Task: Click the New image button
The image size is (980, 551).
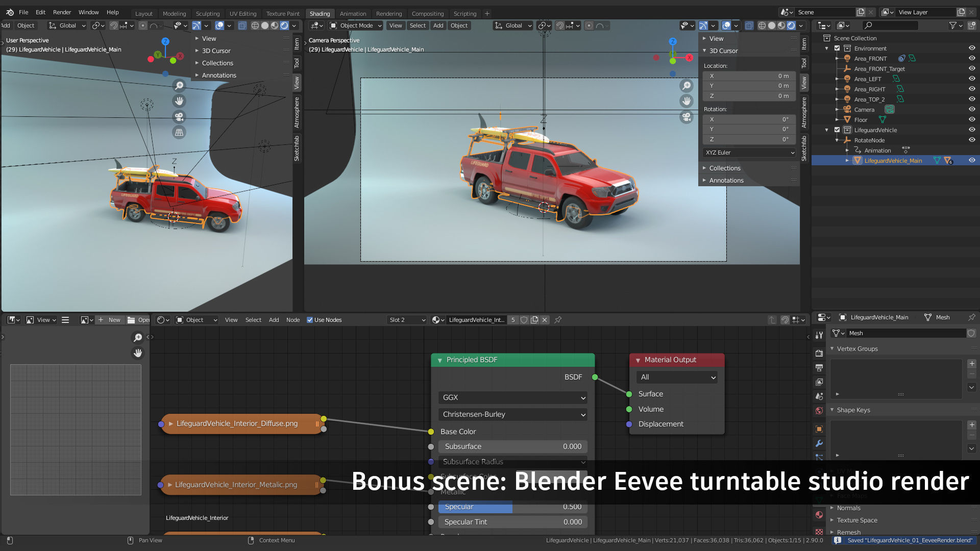Action: tap(109, 320)
